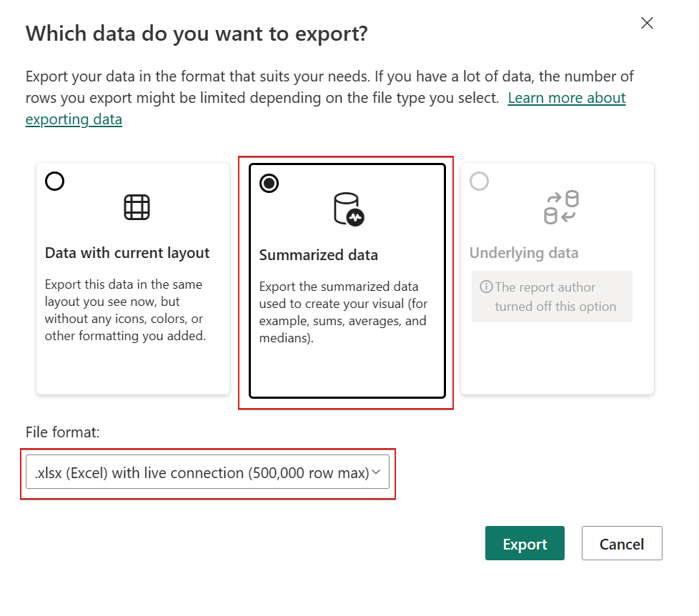The height and width of the screenshot is (616, 699).
Task: Click the current layout description text
Action: click(x=125, y=309)
